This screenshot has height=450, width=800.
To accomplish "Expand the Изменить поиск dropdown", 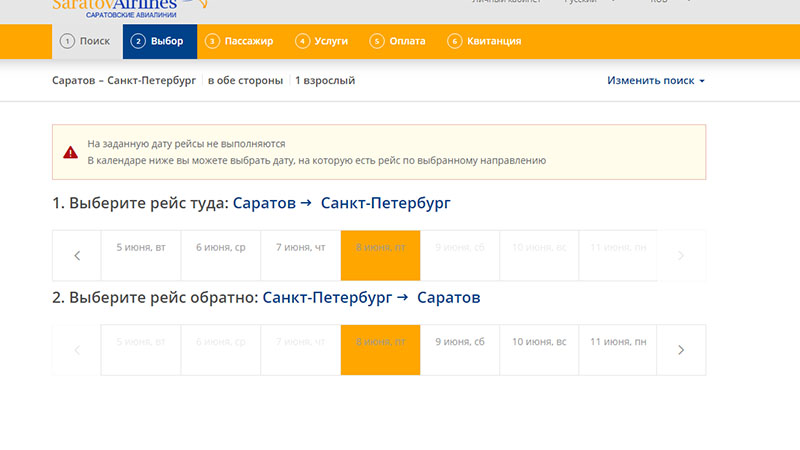I will 656,80.
